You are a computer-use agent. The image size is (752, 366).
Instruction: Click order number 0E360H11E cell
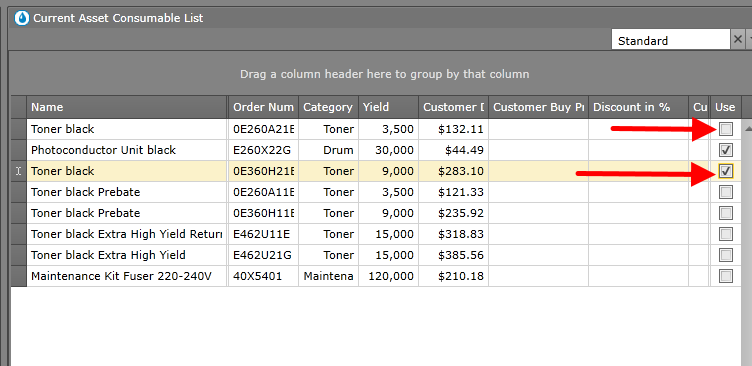pyautogui.click(x=263, y=213)
